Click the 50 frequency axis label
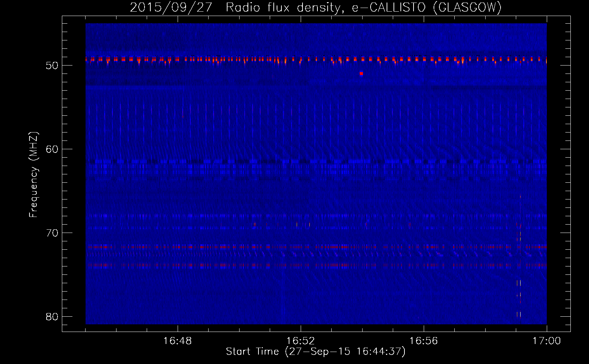Viewport: 589px width, 364px height. click(x=52, y=66)
